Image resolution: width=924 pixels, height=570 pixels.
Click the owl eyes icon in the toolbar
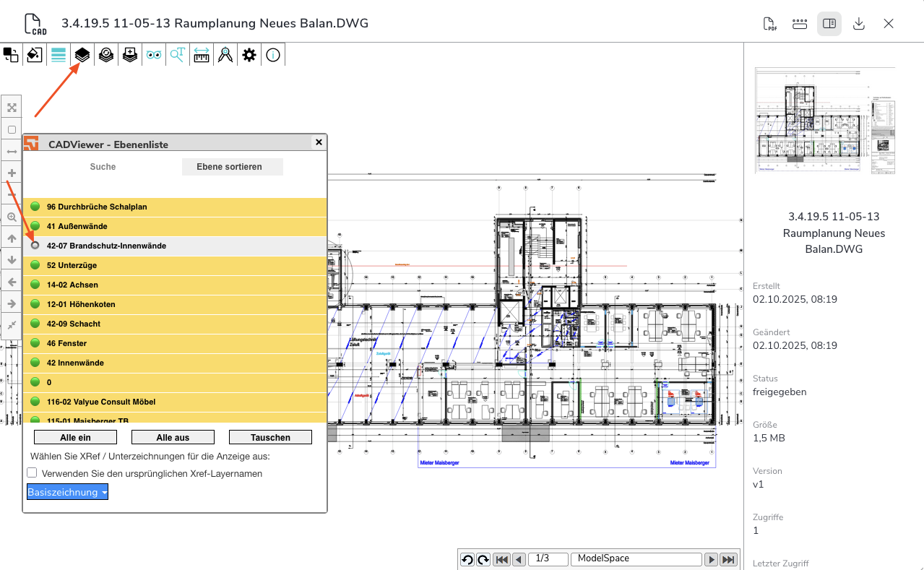(x=154, y=55)
